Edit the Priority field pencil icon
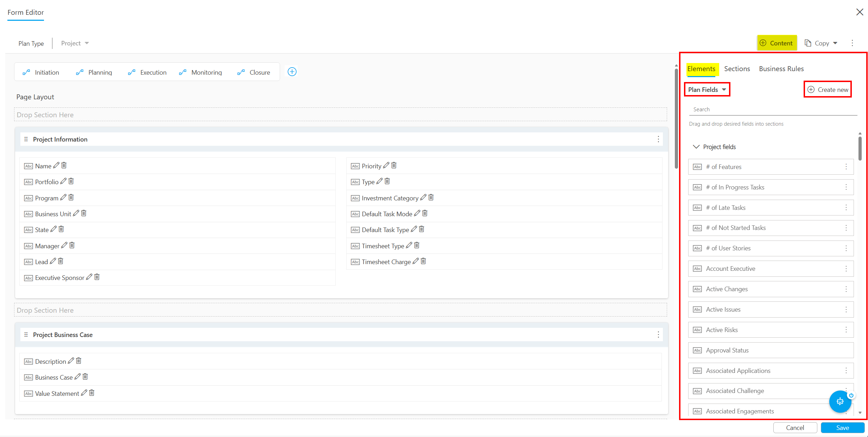Image resolution: width=868 pixels, height=437 pixels. pos(386,166)
